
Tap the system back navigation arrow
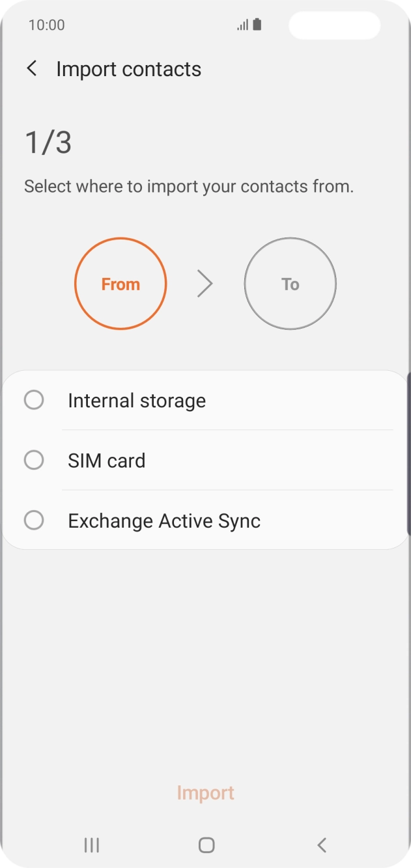pyautogui.click(x=320, y=845)
